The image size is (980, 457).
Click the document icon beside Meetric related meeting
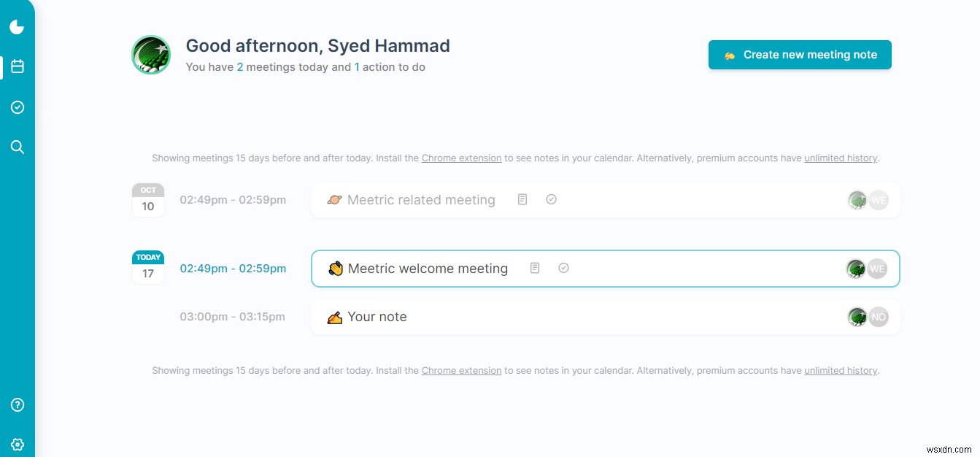pyautogui.click(x=522, y=199)
